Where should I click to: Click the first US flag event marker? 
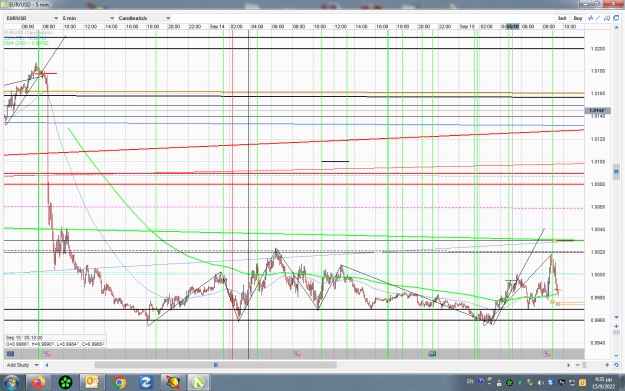point(47,354)
